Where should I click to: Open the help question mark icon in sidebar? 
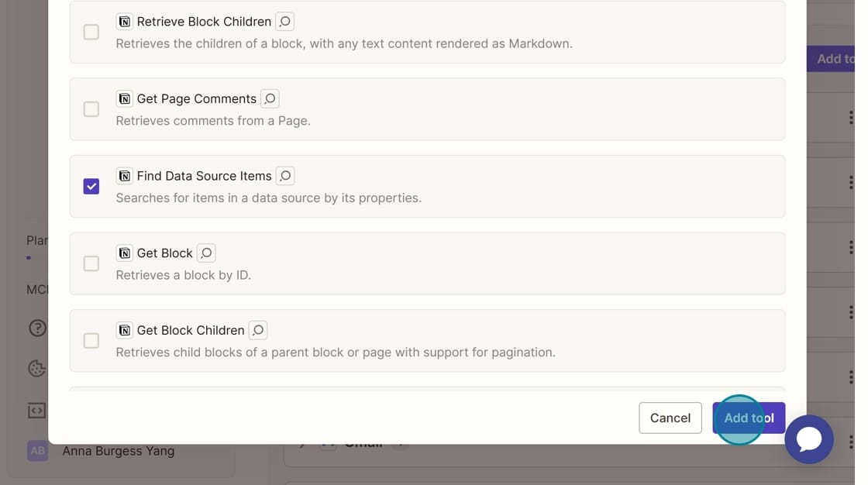click(37, 328)
